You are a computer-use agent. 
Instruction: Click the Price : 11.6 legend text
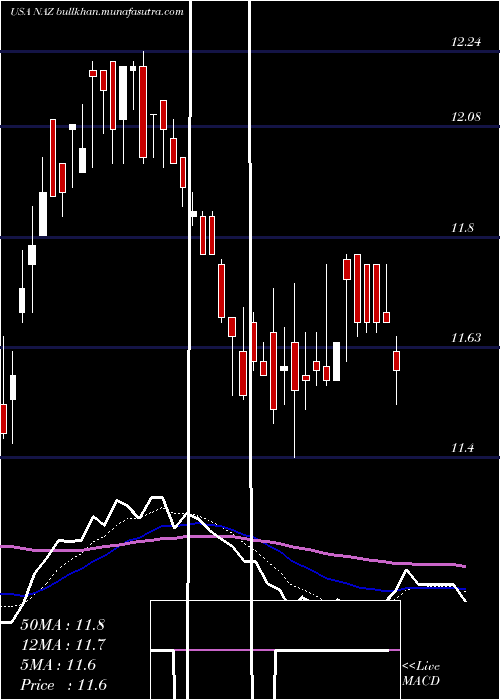tap(64, 685)
